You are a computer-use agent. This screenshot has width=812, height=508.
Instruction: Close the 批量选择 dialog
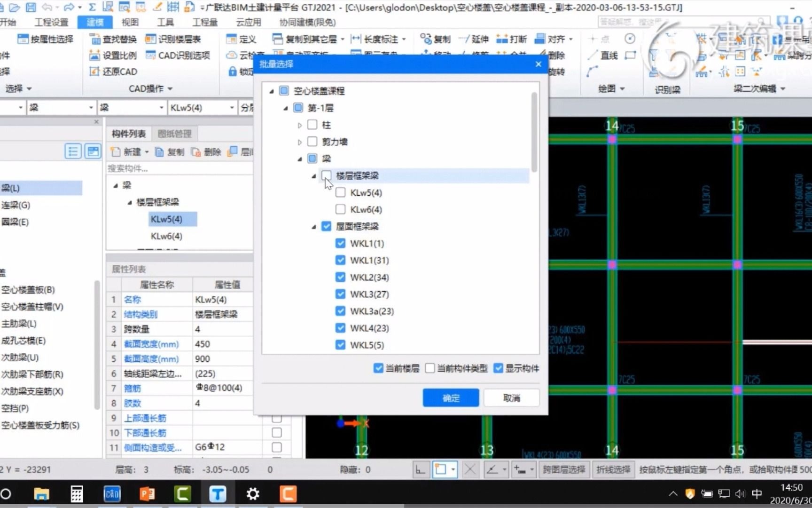click(x=539, y=64)
